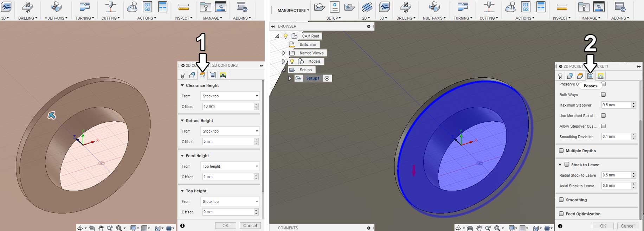The image size is (644, 231).
Task: Activate Setup1 radio button in browser
Action: click(x=327, y=78)
